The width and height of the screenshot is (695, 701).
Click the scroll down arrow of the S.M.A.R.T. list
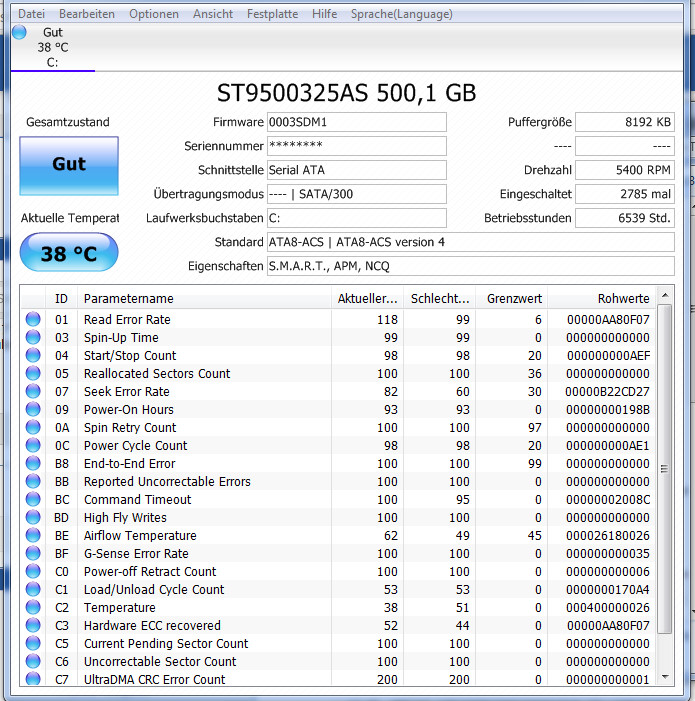tap(665, 677)
